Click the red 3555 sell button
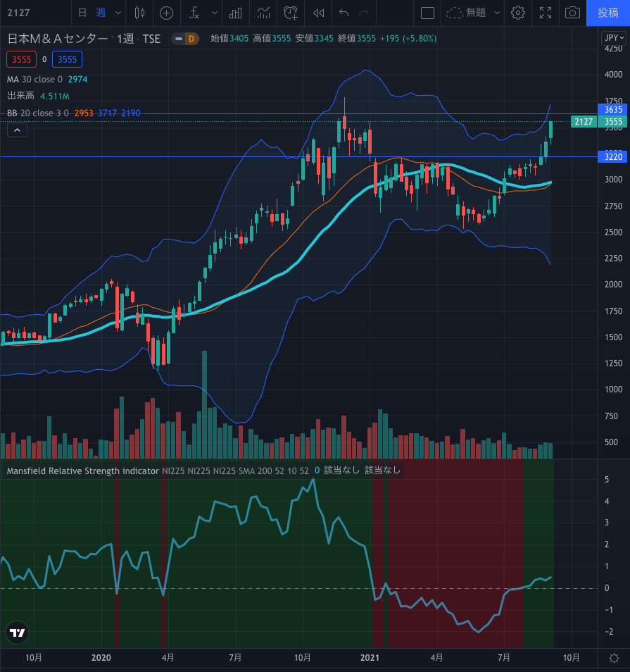630x672 pixels. [x=21, y=59]
